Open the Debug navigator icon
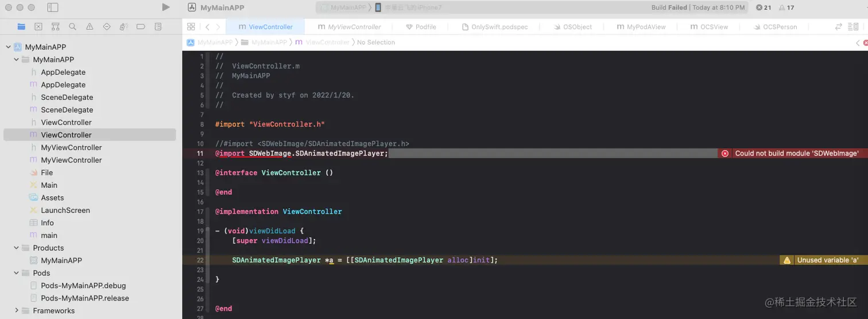This screenshot has height=319, width=868. point(123,26)
